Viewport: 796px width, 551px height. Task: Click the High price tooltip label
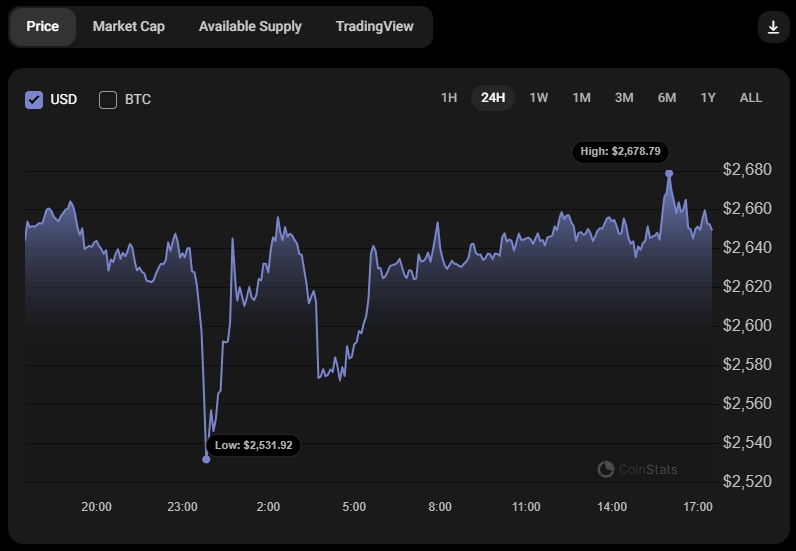(620, 151)
